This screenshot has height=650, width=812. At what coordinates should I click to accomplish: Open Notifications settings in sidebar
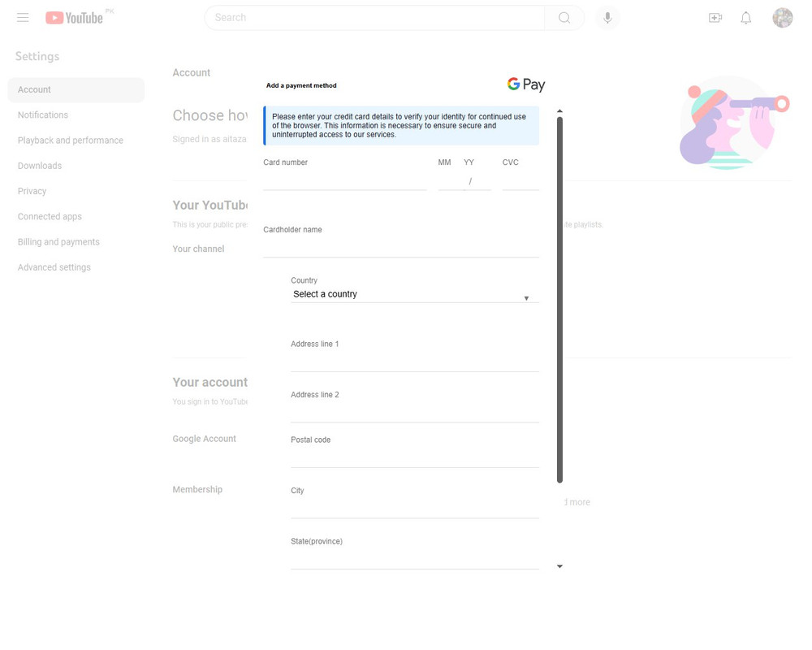pyautogui.click(x=43, y=115)
